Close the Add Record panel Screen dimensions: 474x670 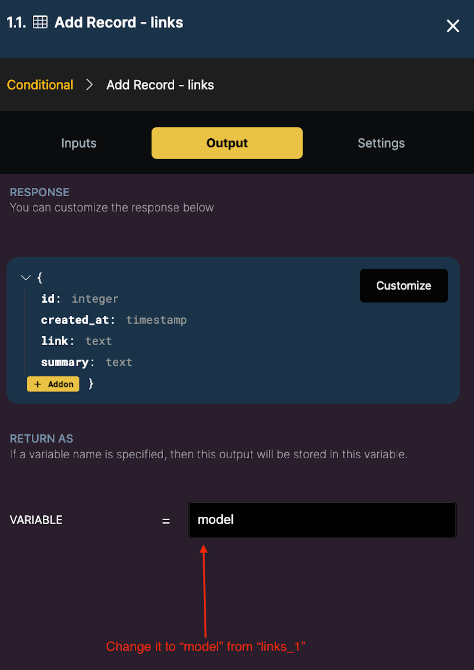tap(453, 26)
